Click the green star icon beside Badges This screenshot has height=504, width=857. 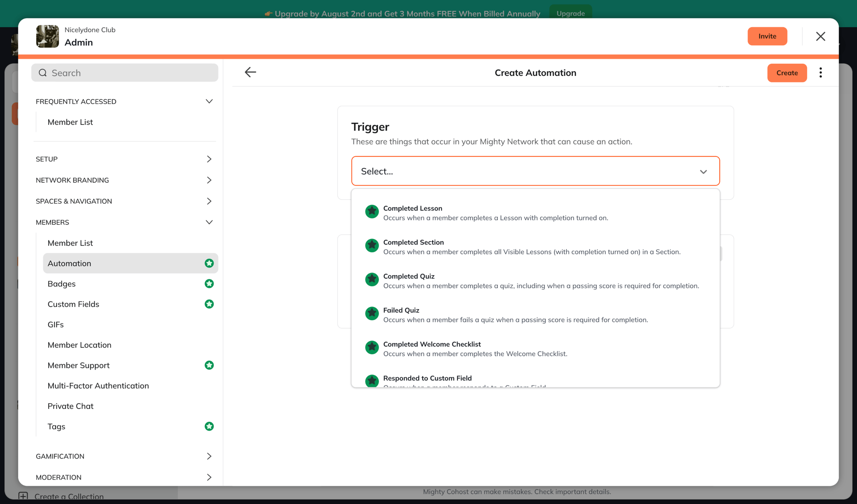[209, 284]
